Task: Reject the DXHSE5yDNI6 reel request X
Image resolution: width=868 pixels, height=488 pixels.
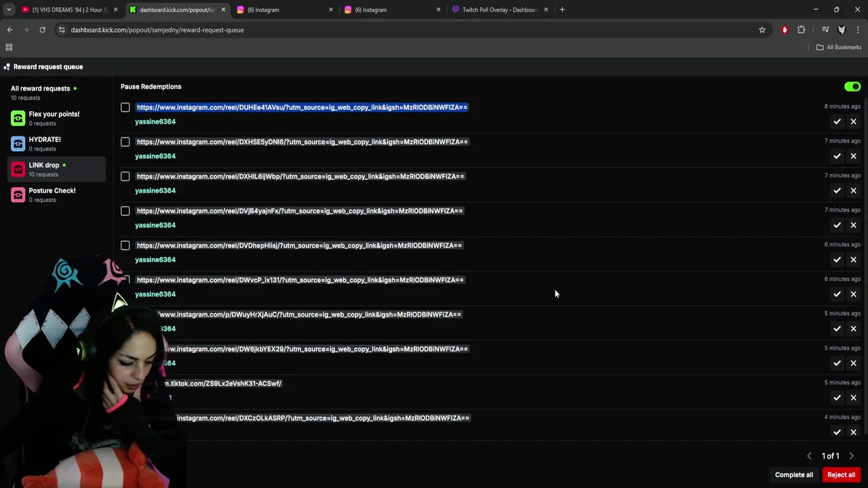Action: tap(853, 157)
